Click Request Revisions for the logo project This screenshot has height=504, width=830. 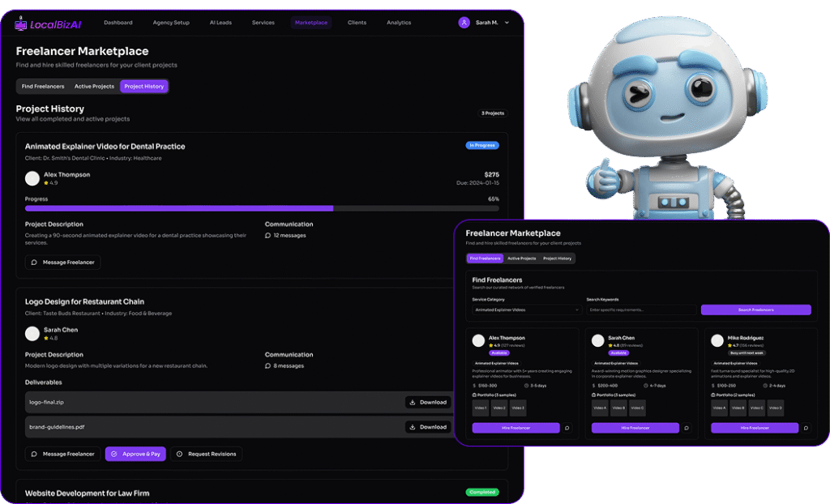207,455
